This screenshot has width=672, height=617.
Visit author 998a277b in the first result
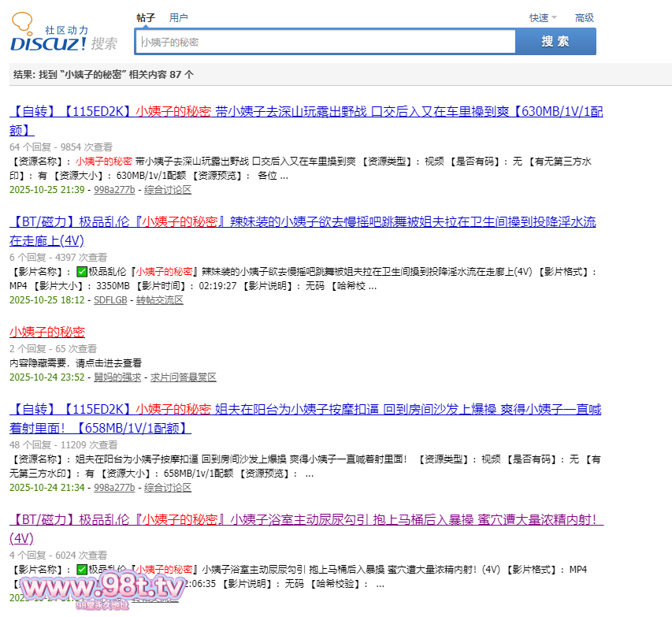click(114, 190)
